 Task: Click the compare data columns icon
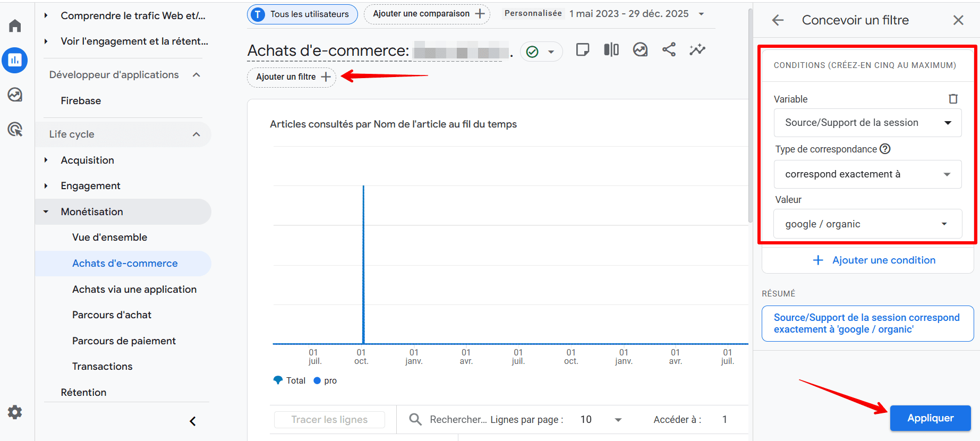tap(611, 50)
